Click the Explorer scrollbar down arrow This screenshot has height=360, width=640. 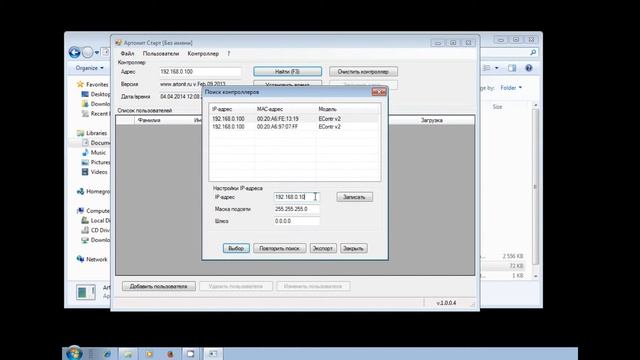[x=536, y=276]
